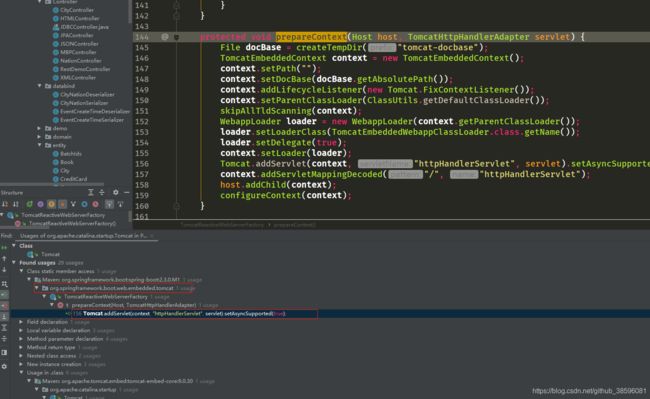Click line number 156 in gutter
Viewport: 650px width, 399px height.
click(x=142, y=164)
